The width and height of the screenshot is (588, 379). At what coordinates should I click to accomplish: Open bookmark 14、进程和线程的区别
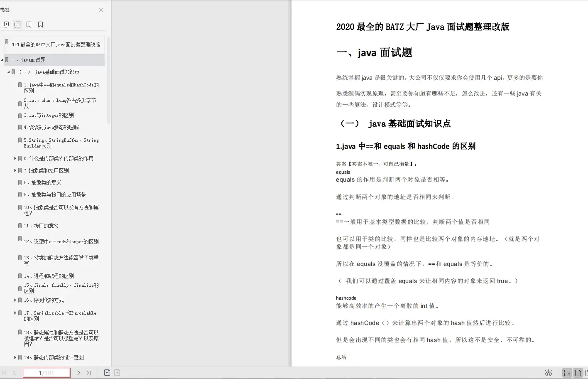[49, 276]
